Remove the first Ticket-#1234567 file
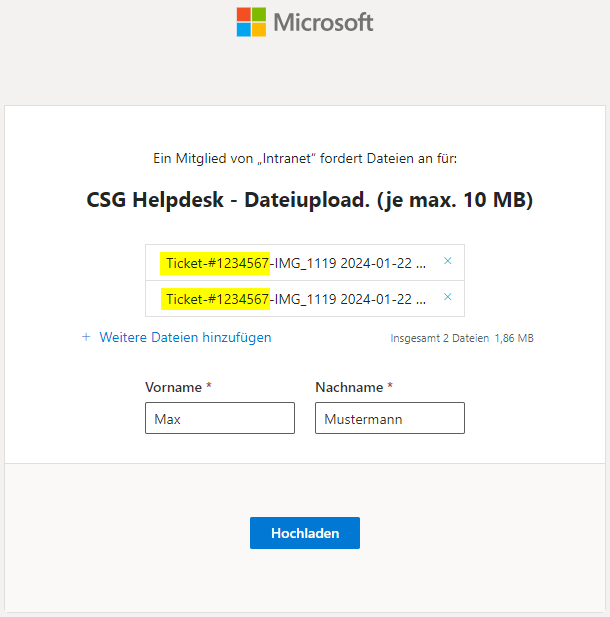 click(447, 261)
